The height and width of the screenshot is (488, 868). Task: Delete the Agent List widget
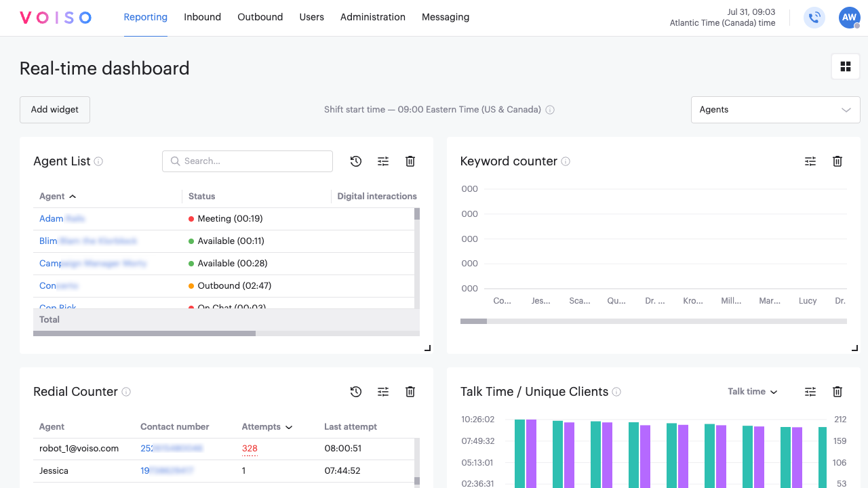(x=410, y=161)
